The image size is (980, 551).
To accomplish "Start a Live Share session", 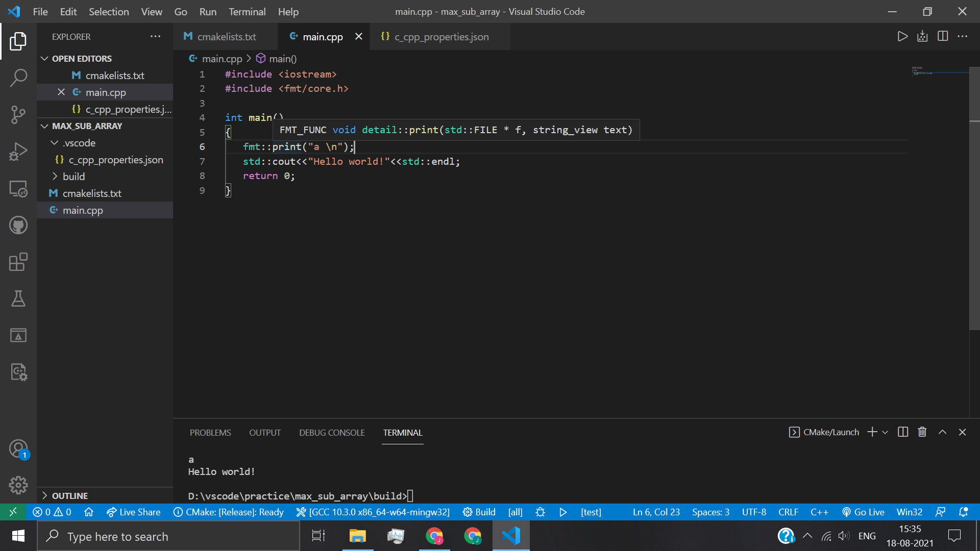I will click(133, 512).
